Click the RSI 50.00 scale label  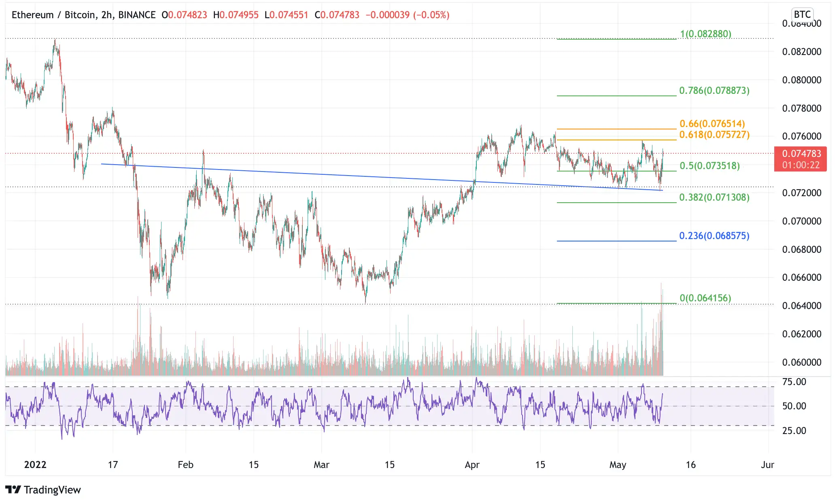coord(794,406)
